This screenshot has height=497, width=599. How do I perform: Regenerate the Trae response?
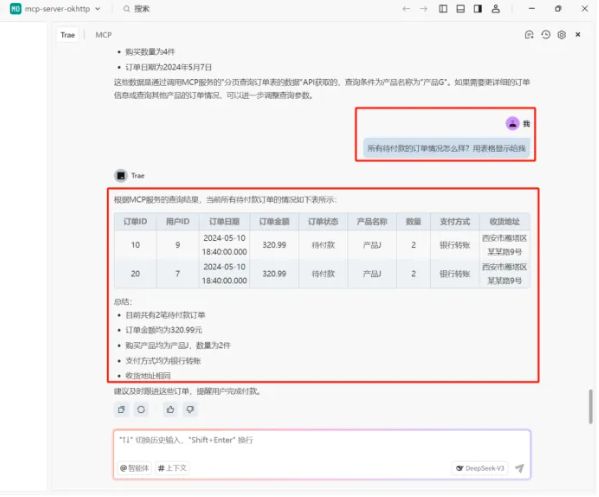[141, 410]
